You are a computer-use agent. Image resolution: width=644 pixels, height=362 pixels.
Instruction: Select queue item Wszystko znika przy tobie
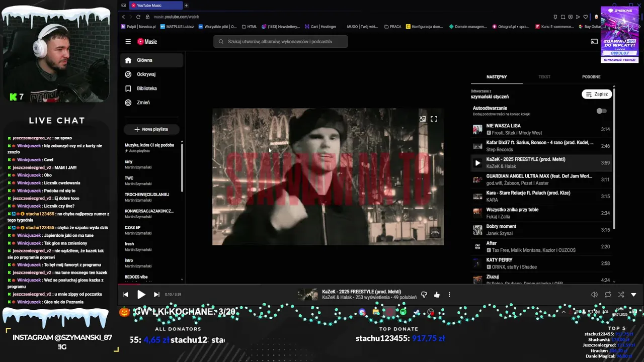[x=542, y=213]
